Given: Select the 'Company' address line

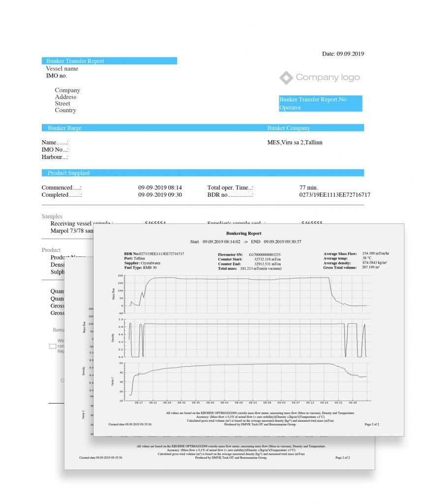Looking at the screenshot, I should (67, 90).
